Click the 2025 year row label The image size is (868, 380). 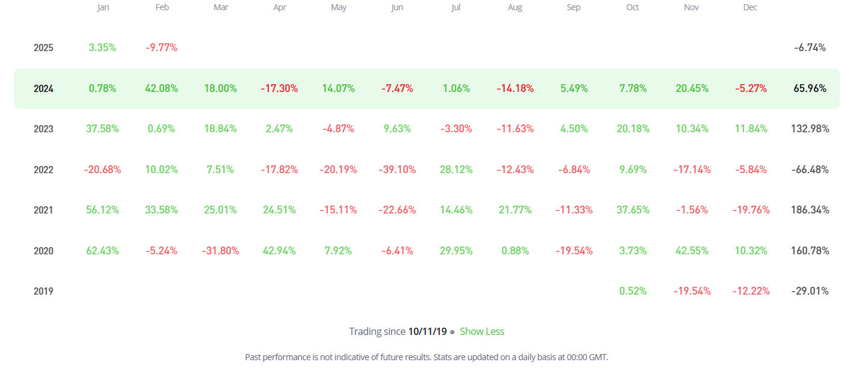point(43,47)
